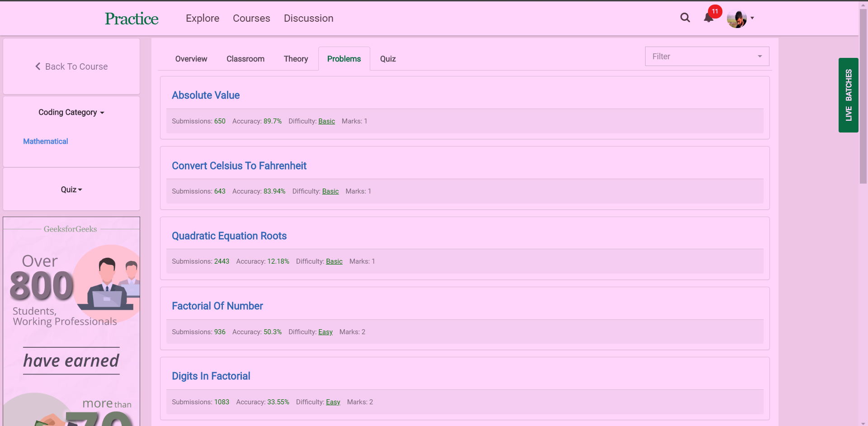Image resolution: width=868 pixels, height=426 pixels.
Task: Click the Back To Course chevron arrow
Action: click(38, 66)
